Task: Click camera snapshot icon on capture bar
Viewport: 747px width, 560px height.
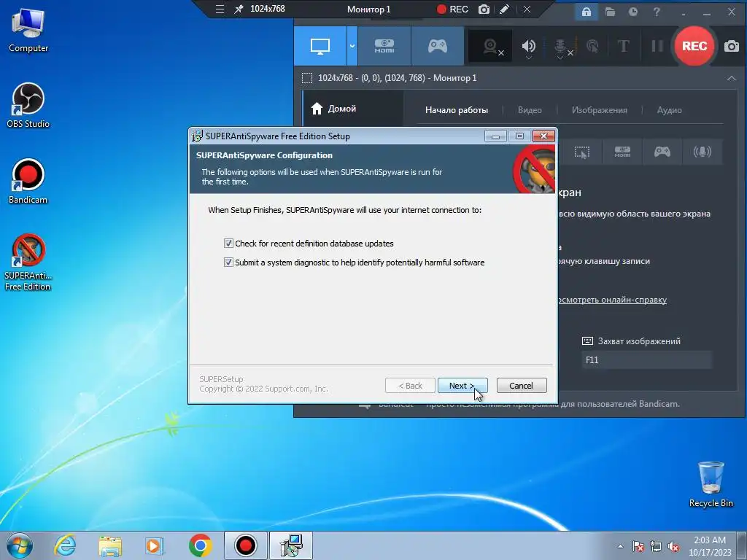Action: tap(484, 9)
